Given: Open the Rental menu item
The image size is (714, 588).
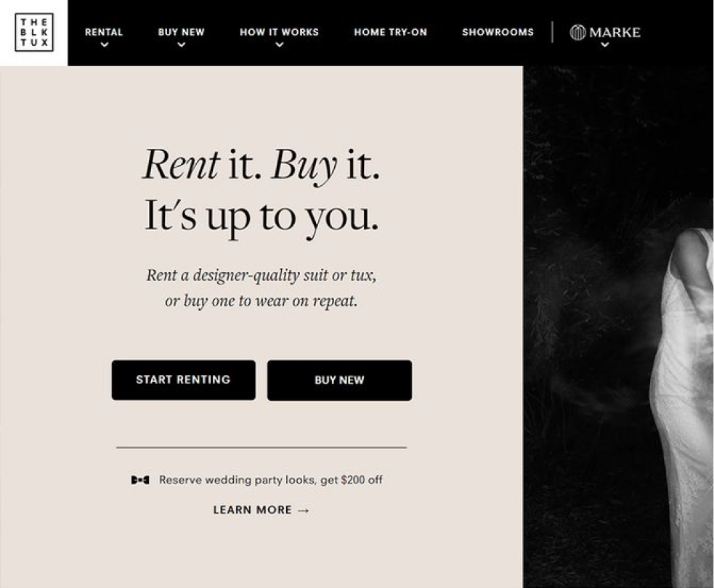Looking at the screenshot, I should point(104,33).
